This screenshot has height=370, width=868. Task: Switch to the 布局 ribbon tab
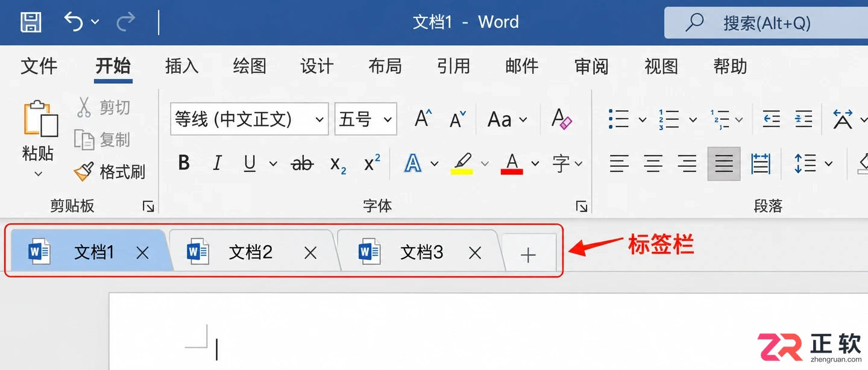tap(385, 66)
